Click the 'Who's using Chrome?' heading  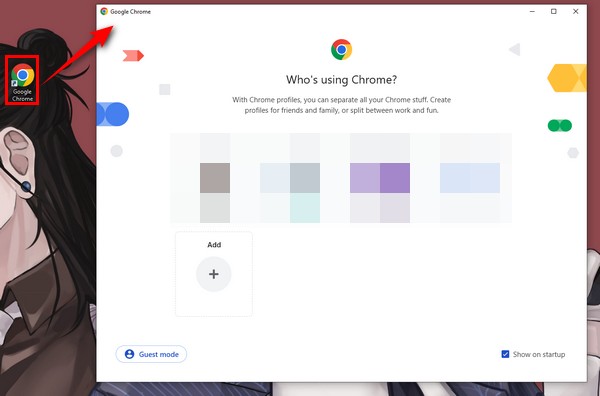(x=341, y=80)
